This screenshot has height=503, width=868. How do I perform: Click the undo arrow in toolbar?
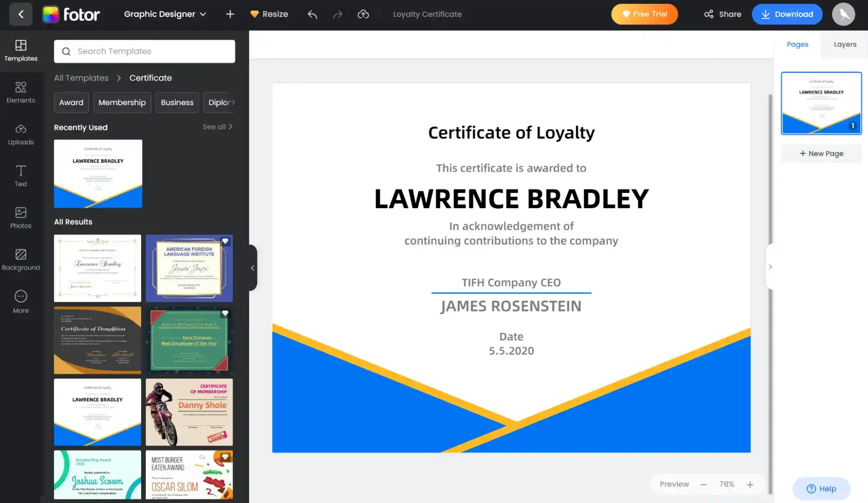(x=312, y=14)
